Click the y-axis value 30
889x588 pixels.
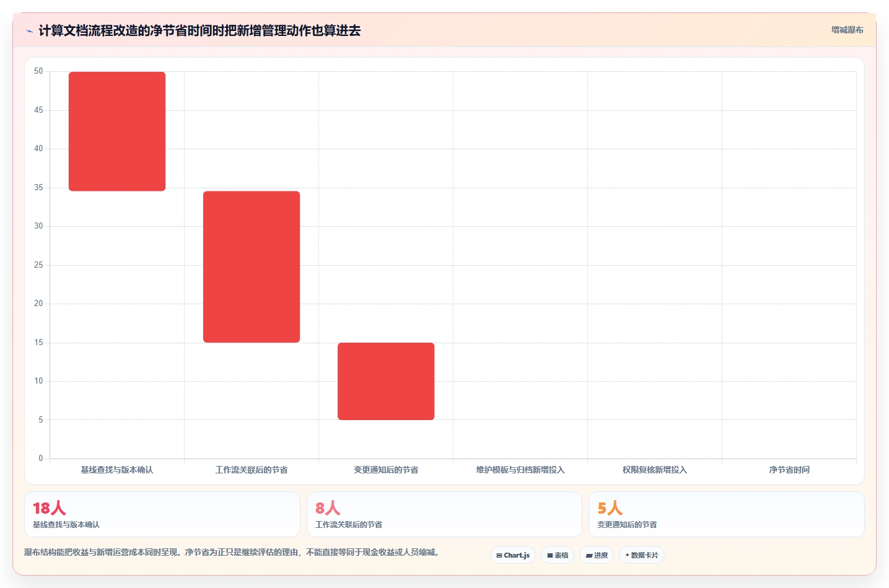coord(38,226)
